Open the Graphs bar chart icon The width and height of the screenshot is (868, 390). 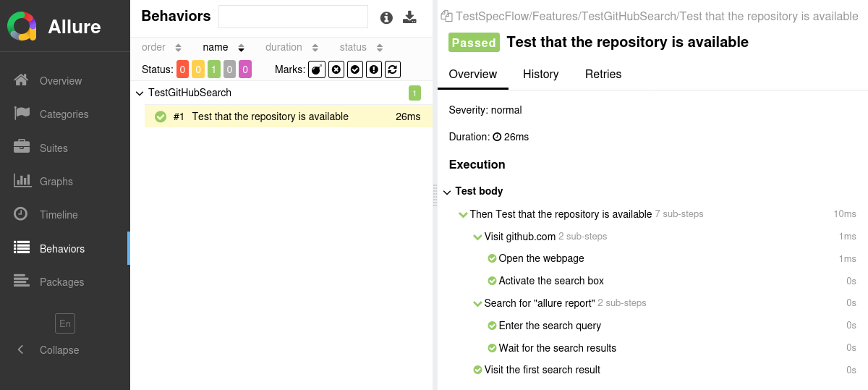tap(22, 181)
